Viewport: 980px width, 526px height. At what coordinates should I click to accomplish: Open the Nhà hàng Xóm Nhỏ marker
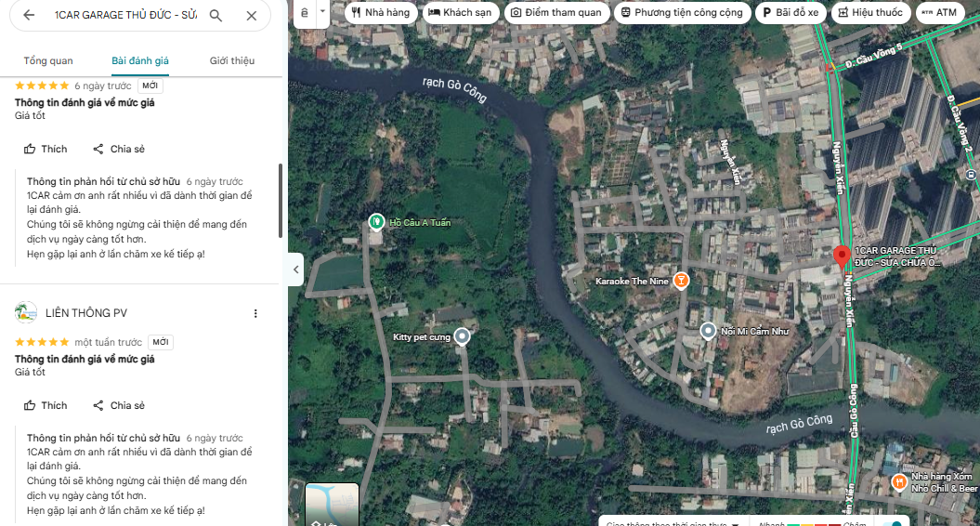pos(899,482)
